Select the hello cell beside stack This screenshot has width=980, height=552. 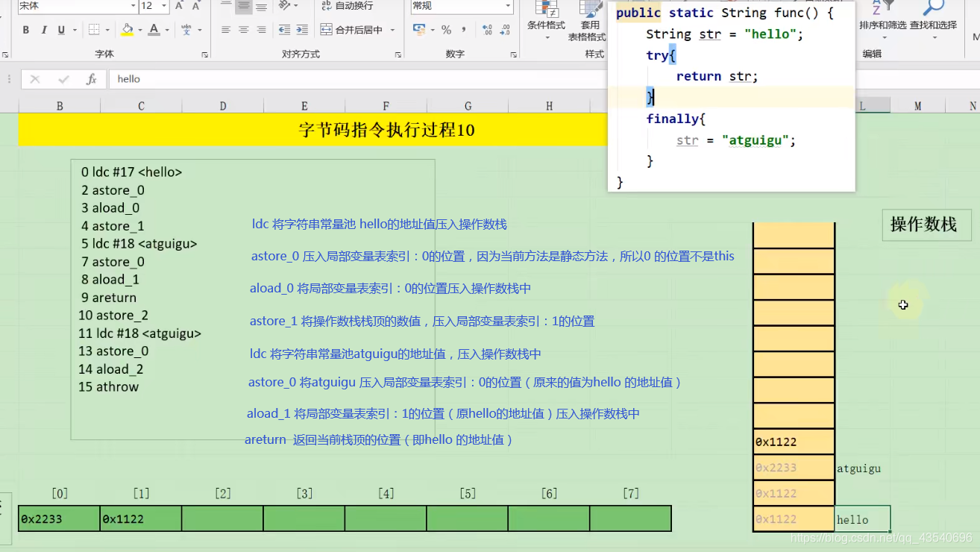click(862, 519)
